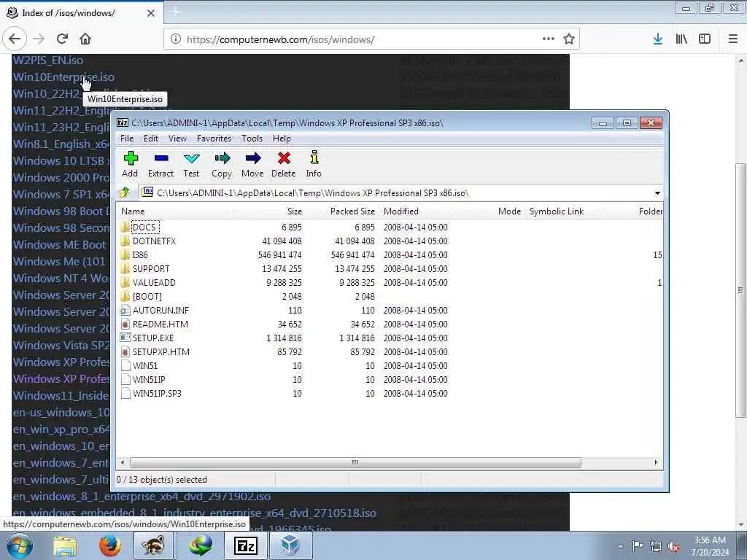Click the Firefox vertical scrollbar thumb
This screenshot has height=560, width=747.
740,290
